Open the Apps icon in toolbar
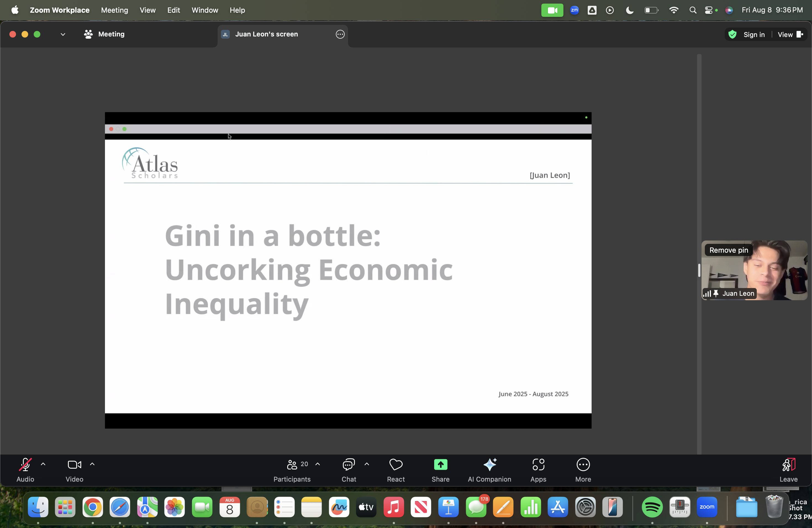 pyautogui.click(x=538, y=464)
